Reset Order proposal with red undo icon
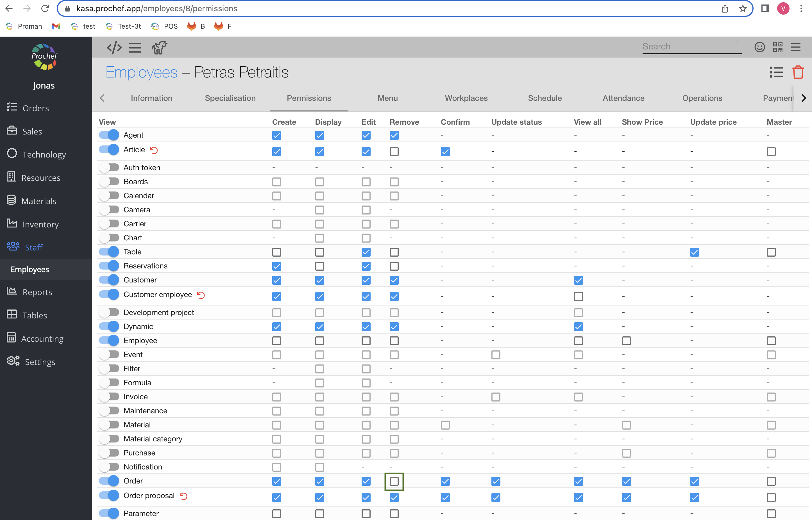This screenshot has width=812, height=520. (x=183, y=496)
